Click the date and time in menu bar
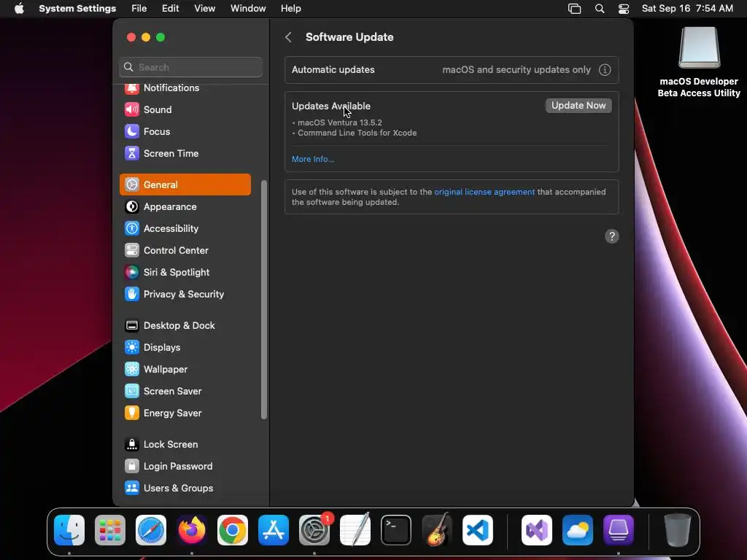747x560 pixels. [687, 9]
